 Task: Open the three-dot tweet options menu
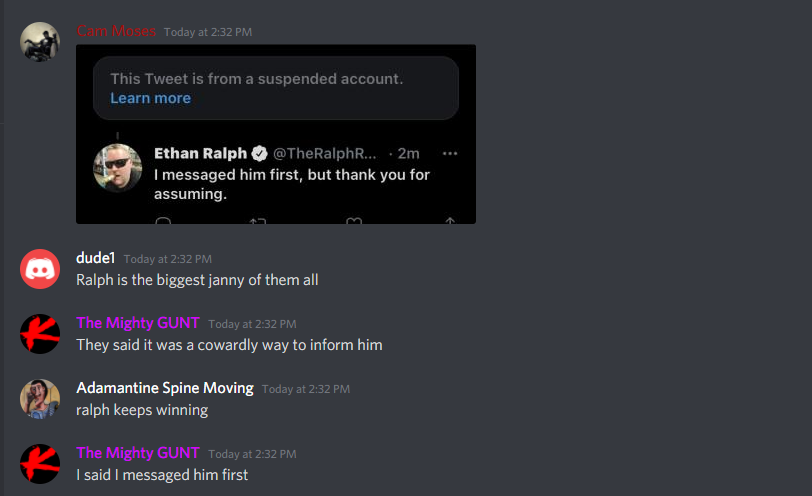[x=450, y=153]
